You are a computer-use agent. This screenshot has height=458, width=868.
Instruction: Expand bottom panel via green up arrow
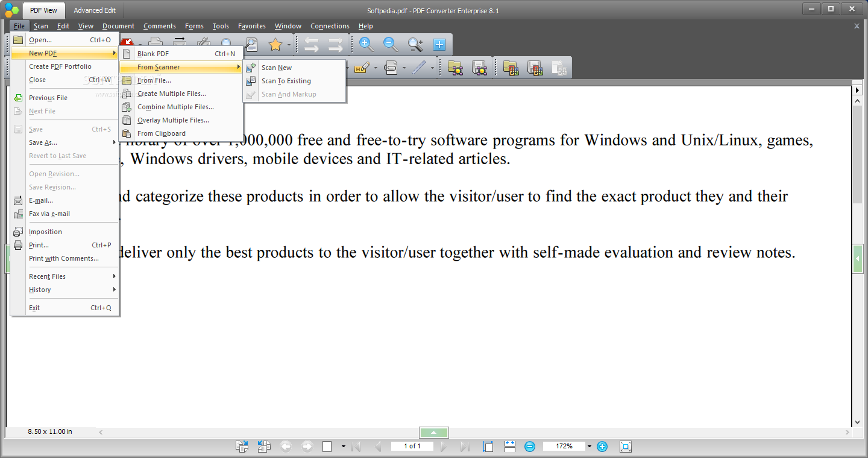(434, 432)
